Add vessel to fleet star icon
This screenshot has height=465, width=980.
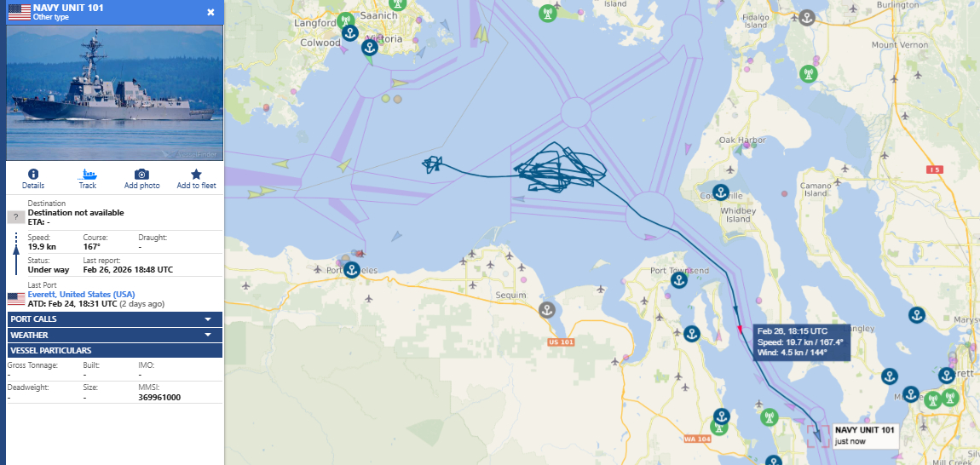click(x=196, y=175)
